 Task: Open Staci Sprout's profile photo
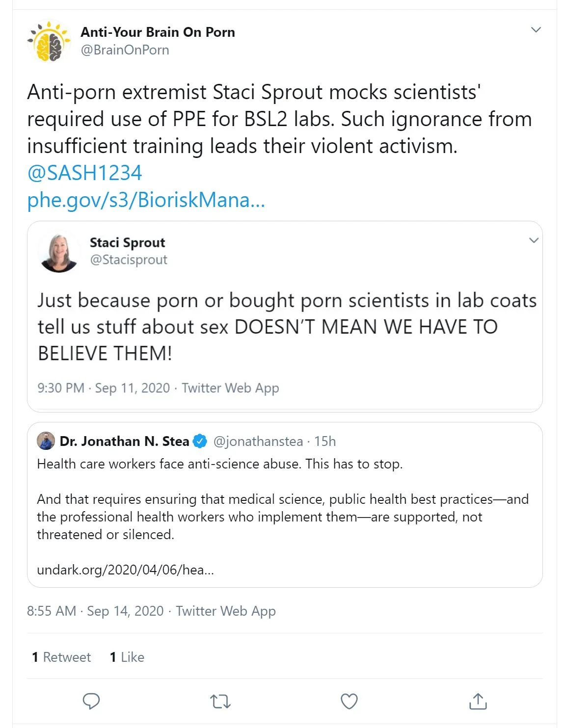point(59,252)
